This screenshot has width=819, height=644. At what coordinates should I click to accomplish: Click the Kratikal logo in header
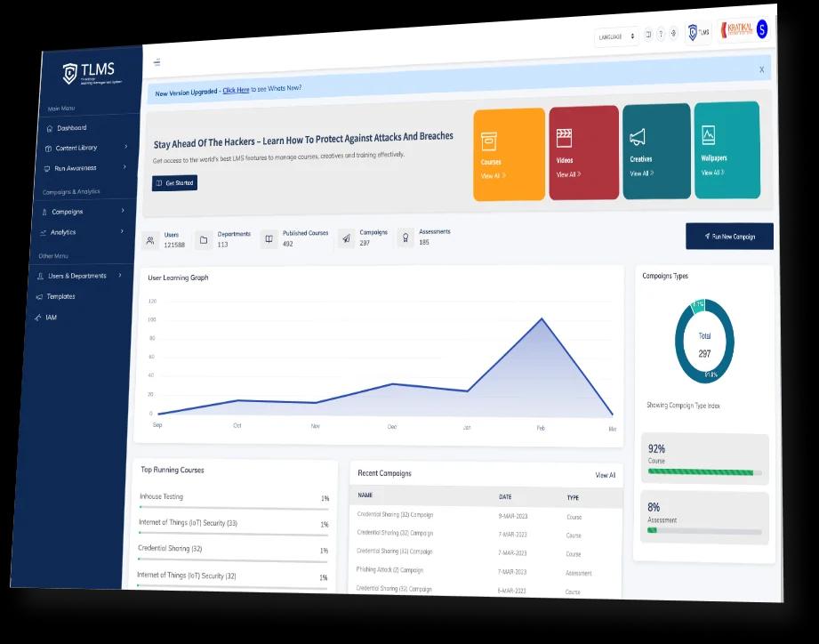(x=736, y=29)
